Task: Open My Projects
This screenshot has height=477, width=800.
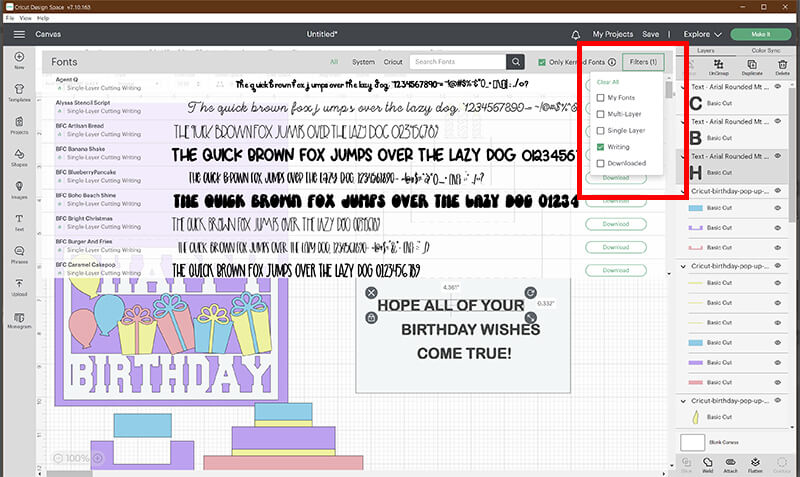Action: point(613,34)
